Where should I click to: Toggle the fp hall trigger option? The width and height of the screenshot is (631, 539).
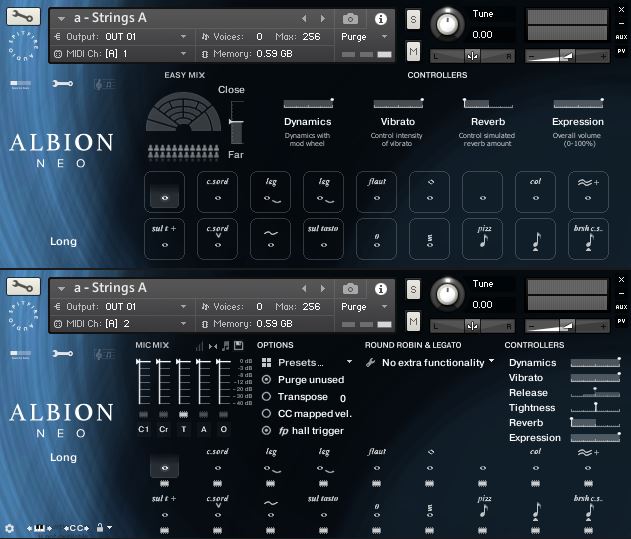coord(266,430)
